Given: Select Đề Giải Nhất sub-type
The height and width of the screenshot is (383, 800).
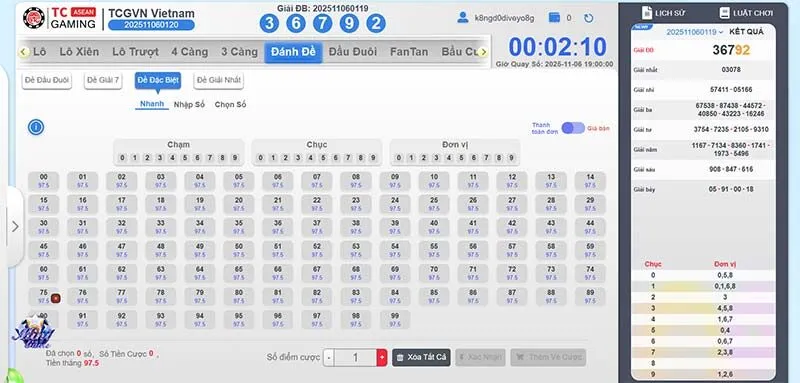Looking at the screenshot, I should pos(218,80).
